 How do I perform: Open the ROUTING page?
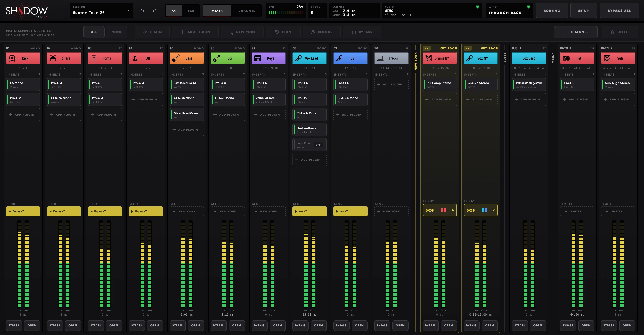(x=552, y=11)
